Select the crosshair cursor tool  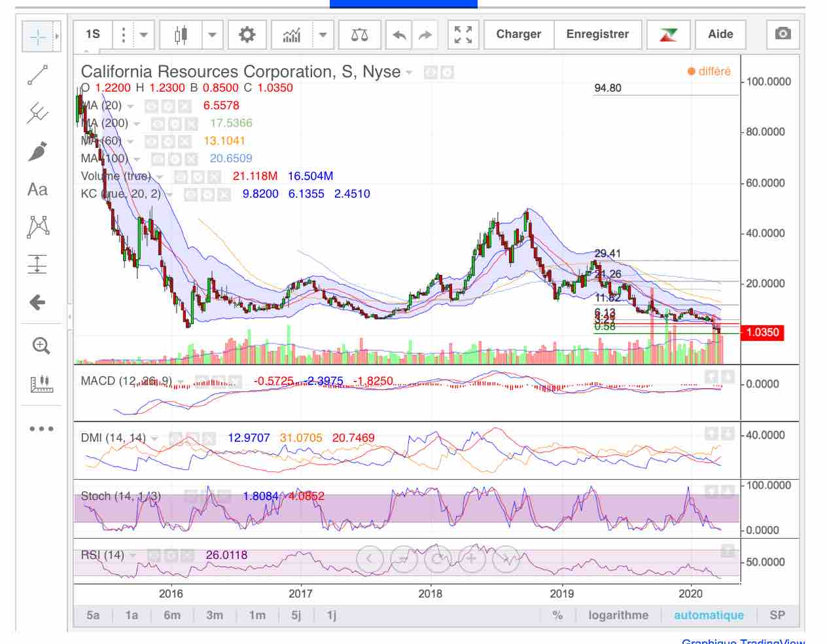[38, 37]
